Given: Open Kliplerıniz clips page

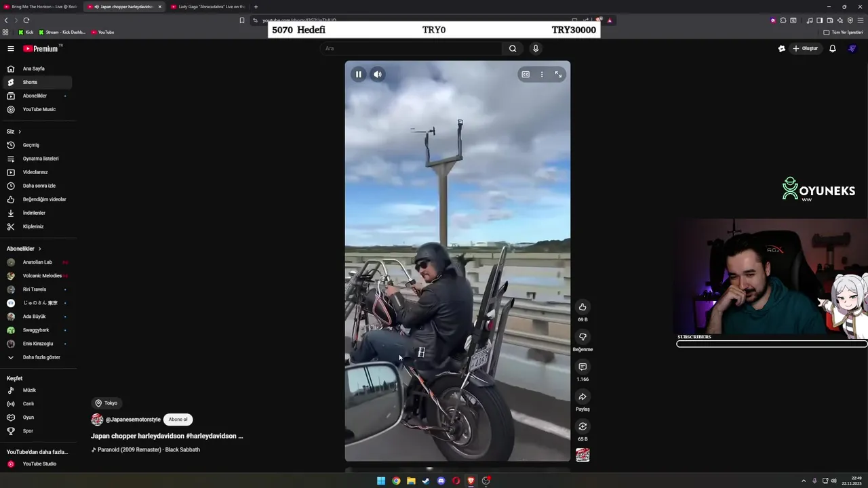Looking at the screenshot, I should [37, 226].
